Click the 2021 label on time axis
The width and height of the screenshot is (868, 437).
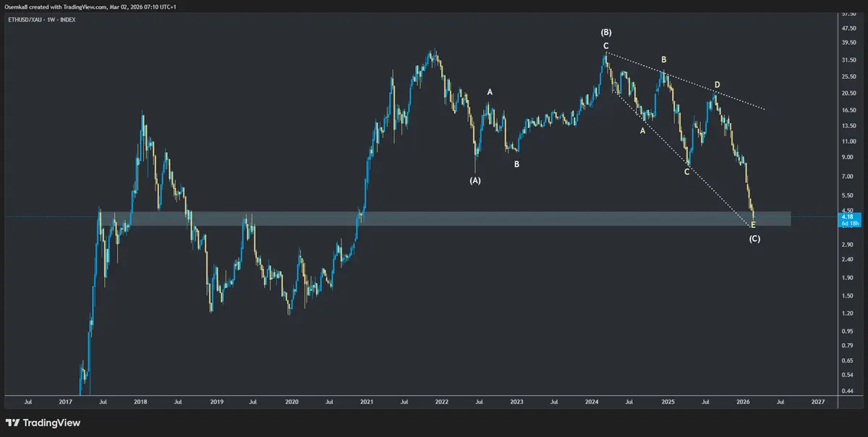click(367, 401)
